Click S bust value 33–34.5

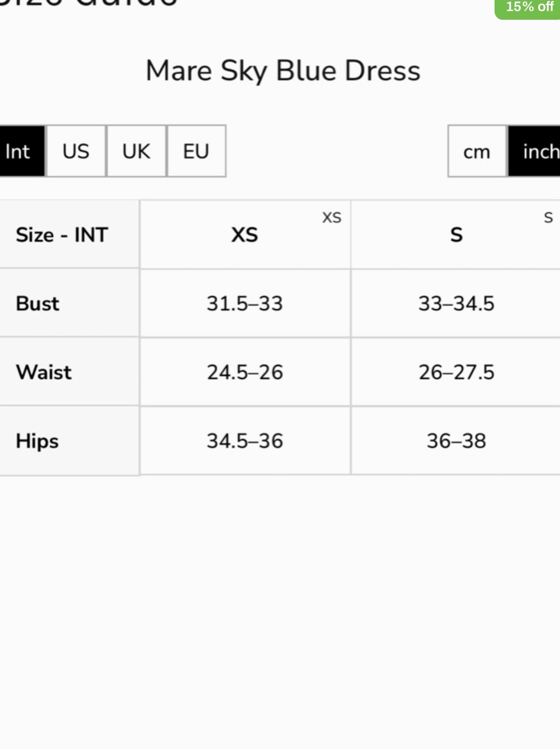(x=456, y=303)
